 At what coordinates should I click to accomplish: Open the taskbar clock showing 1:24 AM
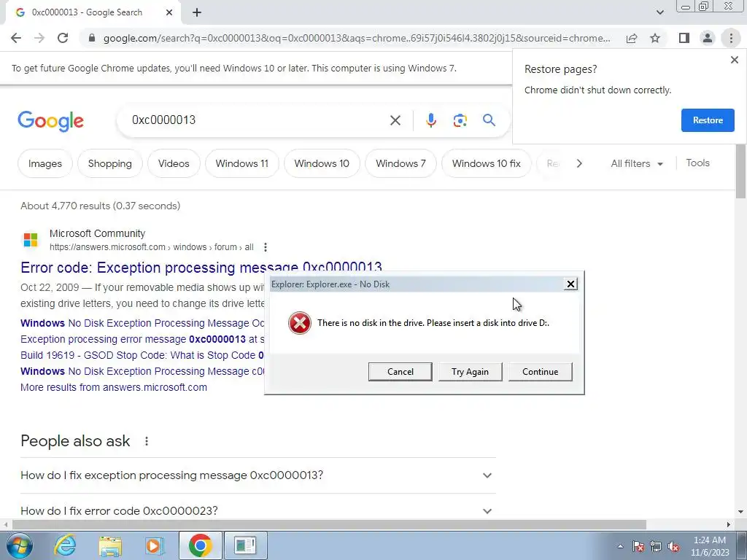click(x=710, y=546)
